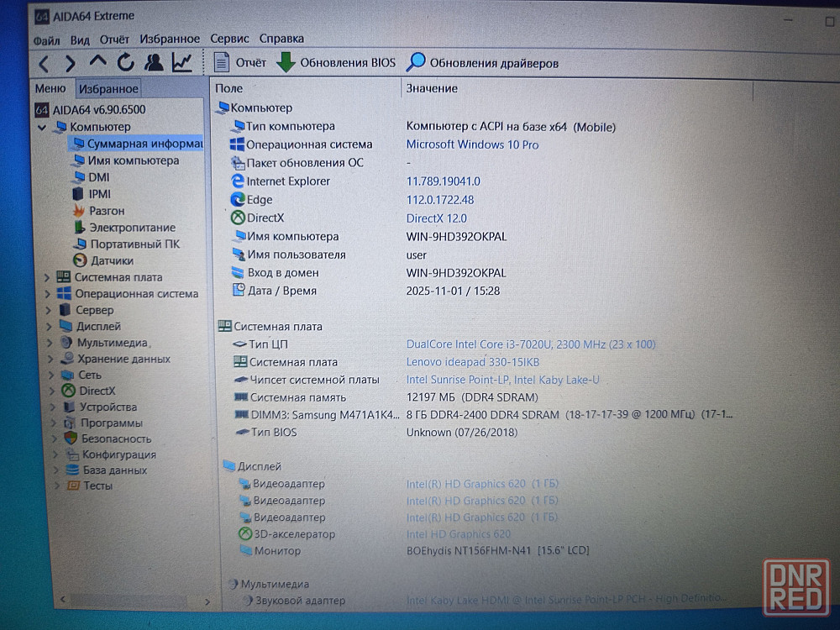Open Обновления драйверов driver updates
840x630 pixels.
[483, 63]
